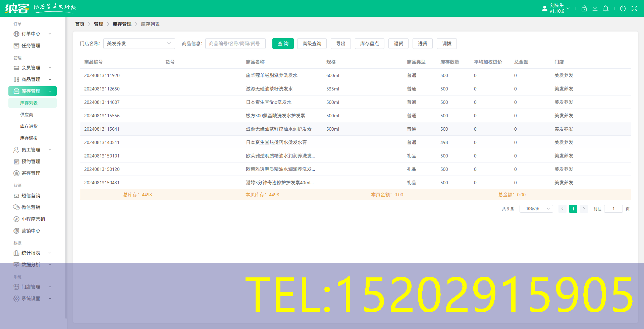
Task: Click the 纳客 logo
Action: click(17, 8)
